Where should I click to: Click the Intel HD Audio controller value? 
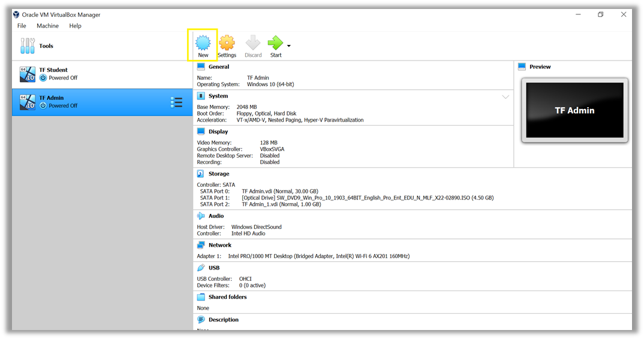(248, 234)
